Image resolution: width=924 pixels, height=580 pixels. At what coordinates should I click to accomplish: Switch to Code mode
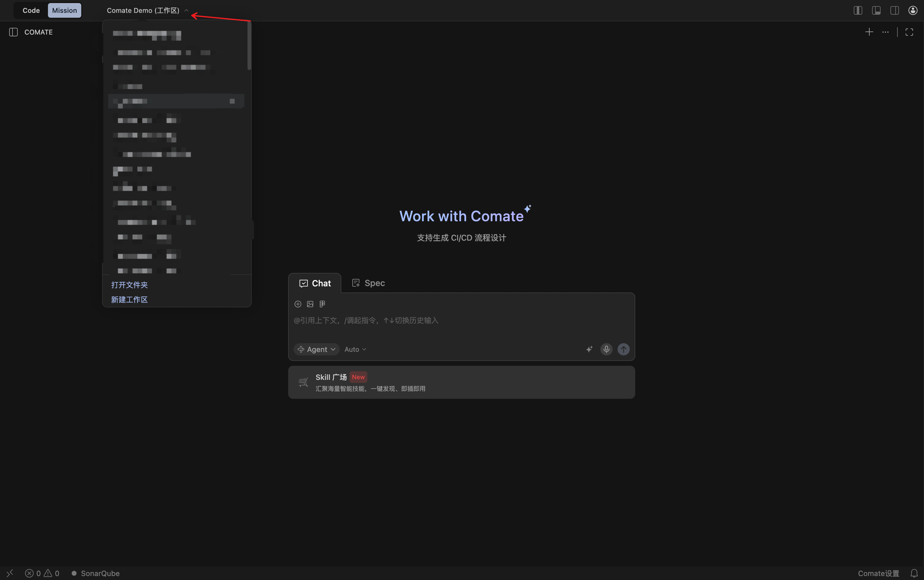(x=31, y=10)
